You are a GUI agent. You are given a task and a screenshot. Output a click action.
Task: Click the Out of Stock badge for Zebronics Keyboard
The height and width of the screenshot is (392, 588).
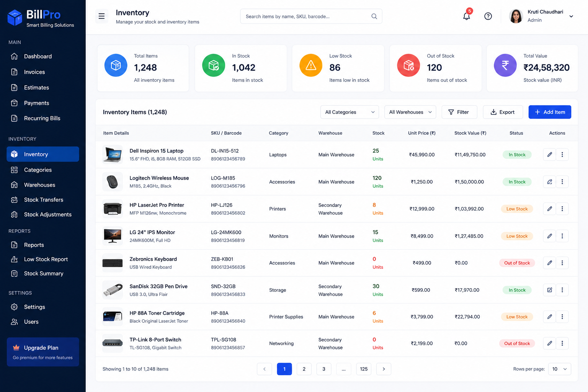[517, 263]
